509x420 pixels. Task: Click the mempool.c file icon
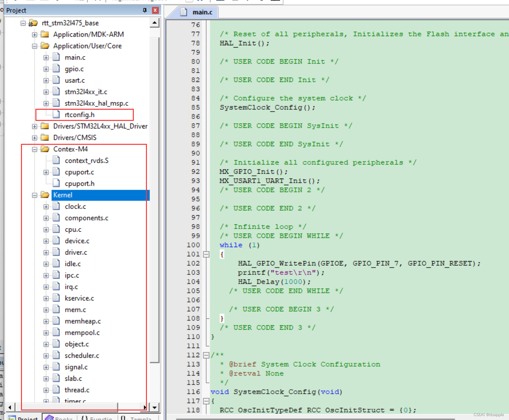tap(56, 333)
